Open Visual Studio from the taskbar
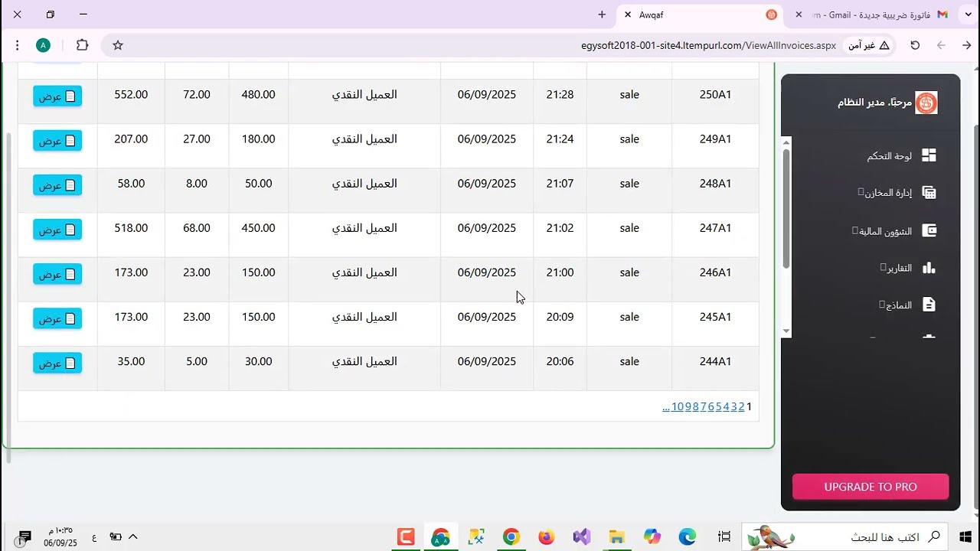980x551 pixels. tap(582, 537)
